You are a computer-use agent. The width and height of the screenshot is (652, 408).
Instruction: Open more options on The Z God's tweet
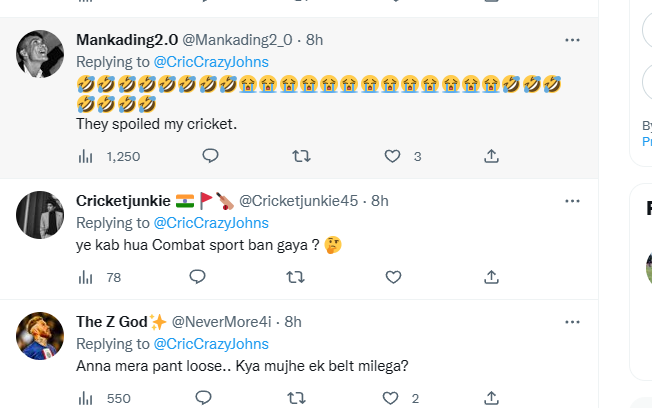click(x=572, y=322)
